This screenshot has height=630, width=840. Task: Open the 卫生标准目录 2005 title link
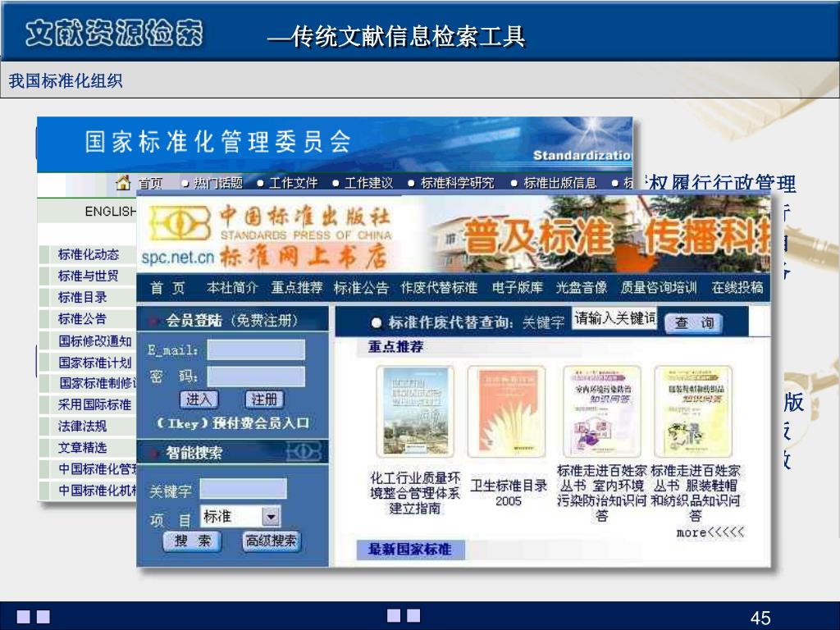[509, 493]
